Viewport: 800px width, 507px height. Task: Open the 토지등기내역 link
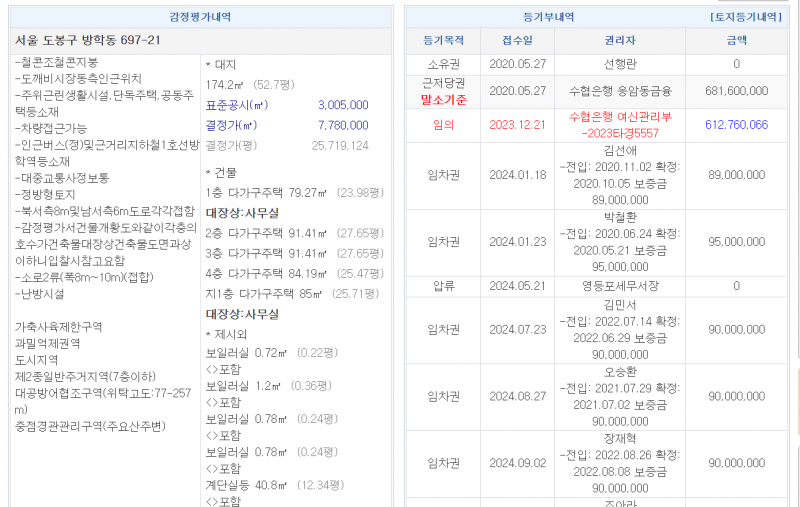tap(746, 17)
